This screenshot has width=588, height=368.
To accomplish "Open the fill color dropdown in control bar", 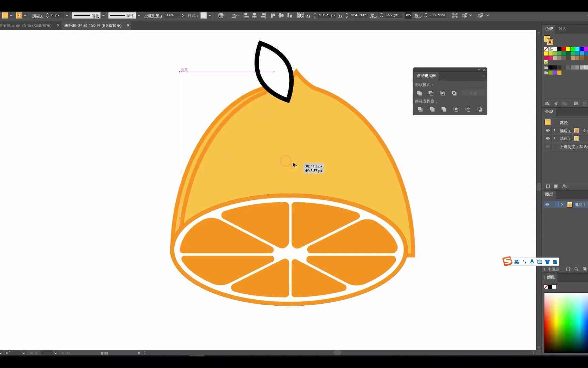I will pos(11,15).
